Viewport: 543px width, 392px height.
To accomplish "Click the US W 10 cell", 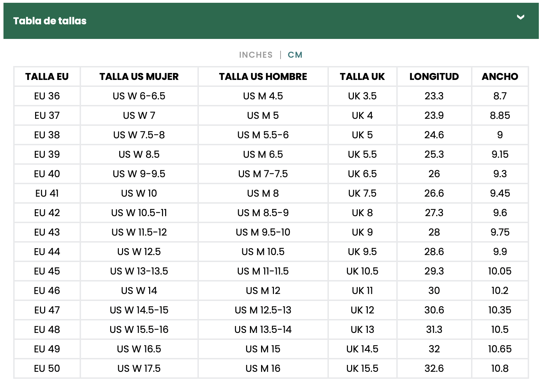I will tap(139, 193).
